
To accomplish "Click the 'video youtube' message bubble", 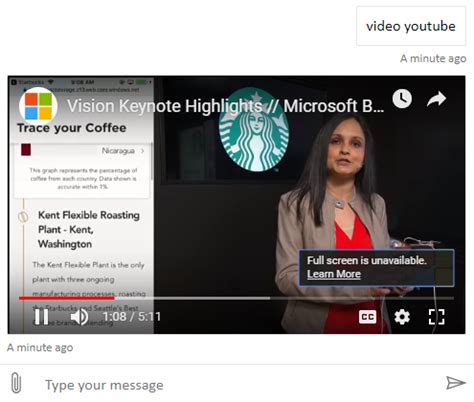I will coord(411,26).
